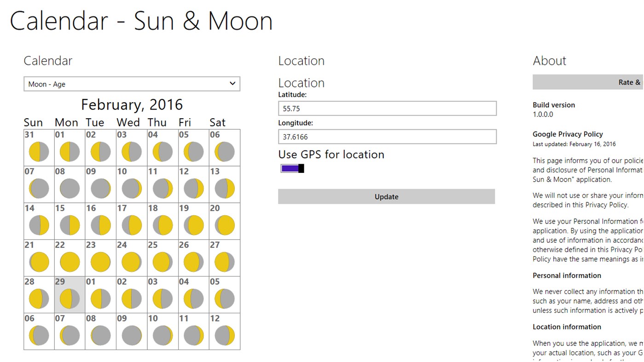The image size is (644, 362).
Task: Select the dark moon icon on March 7
Action: click(x=70, y=336)
